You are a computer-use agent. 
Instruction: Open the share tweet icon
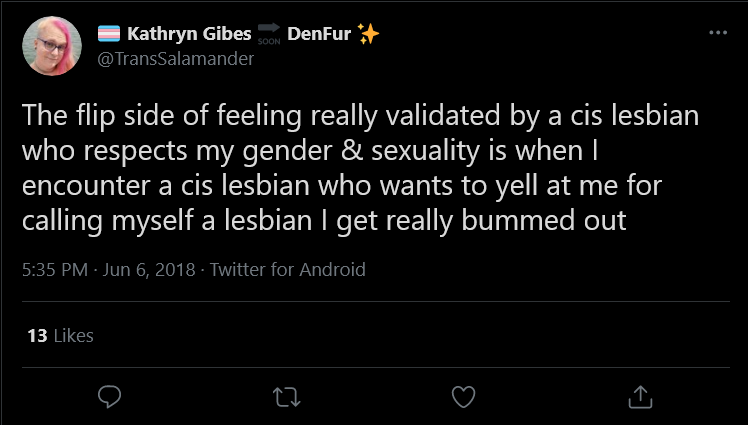click(x=640, y=397)
